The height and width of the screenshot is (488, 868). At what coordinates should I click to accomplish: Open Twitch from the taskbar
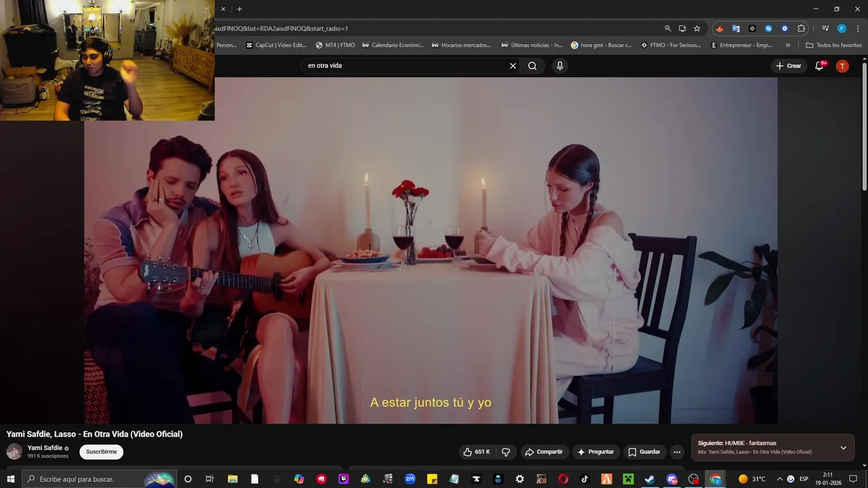344,479
